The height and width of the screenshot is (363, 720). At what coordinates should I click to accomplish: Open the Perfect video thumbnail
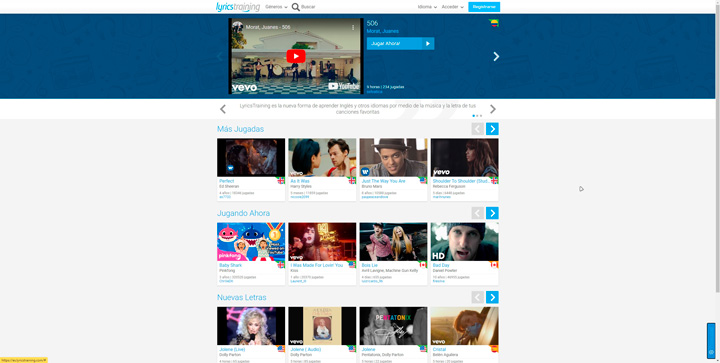(x=251, y=157)
